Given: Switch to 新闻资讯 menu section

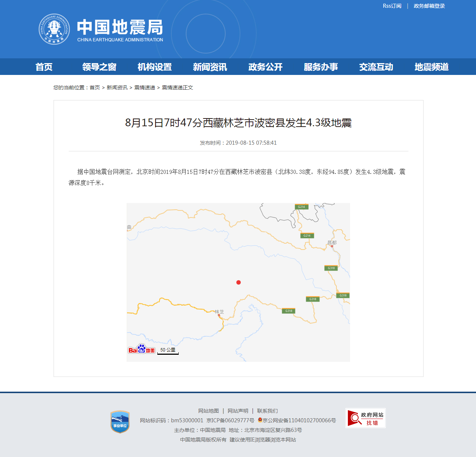Looking at the screenshot, I should pos(209,67).
